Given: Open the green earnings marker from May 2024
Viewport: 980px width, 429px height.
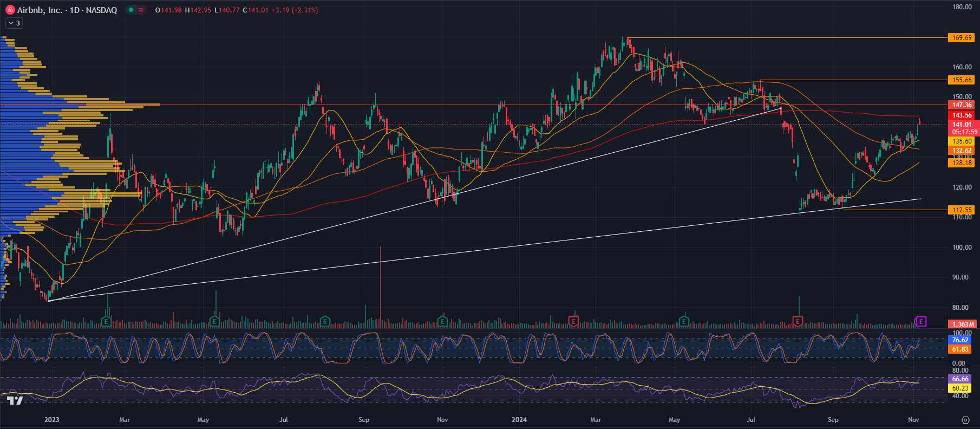Looking at the screenshot, I should coord(684,322).
